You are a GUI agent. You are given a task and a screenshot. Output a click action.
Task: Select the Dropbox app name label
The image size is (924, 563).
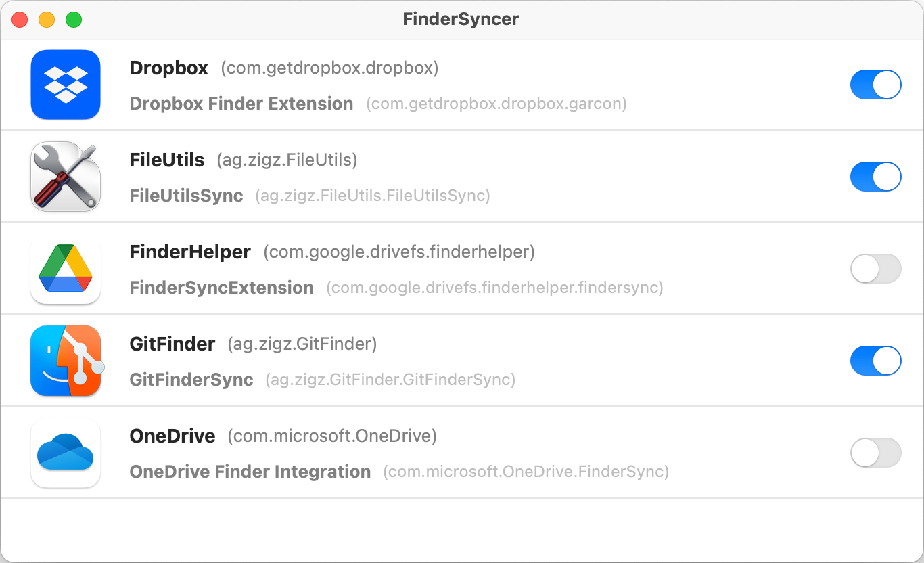point(169,68)
